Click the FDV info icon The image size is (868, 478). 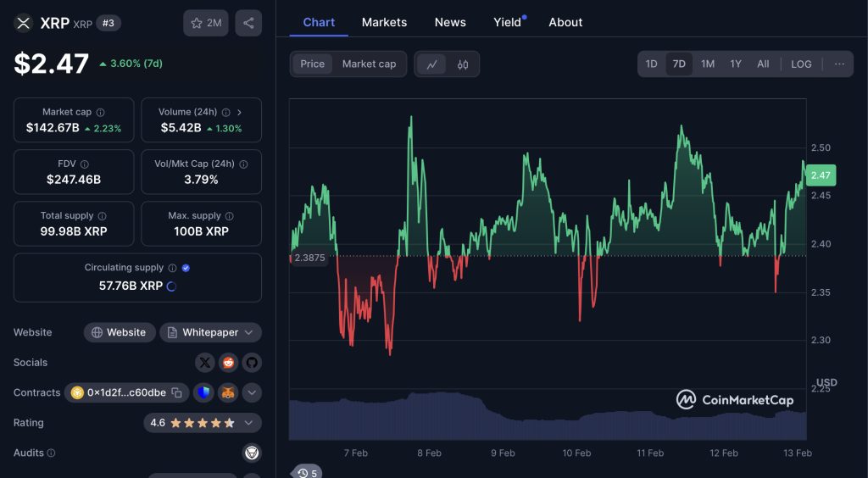click(85, 164)
